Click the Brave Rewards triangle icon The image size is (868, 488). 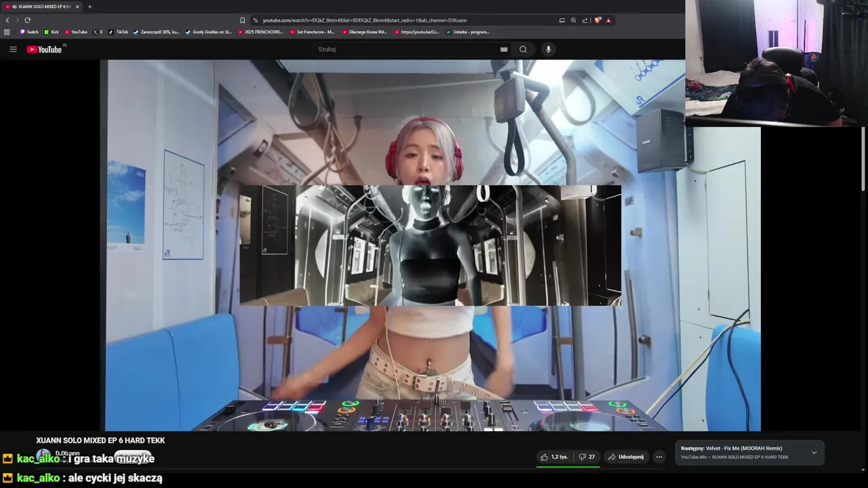click(x=608, y=20)
